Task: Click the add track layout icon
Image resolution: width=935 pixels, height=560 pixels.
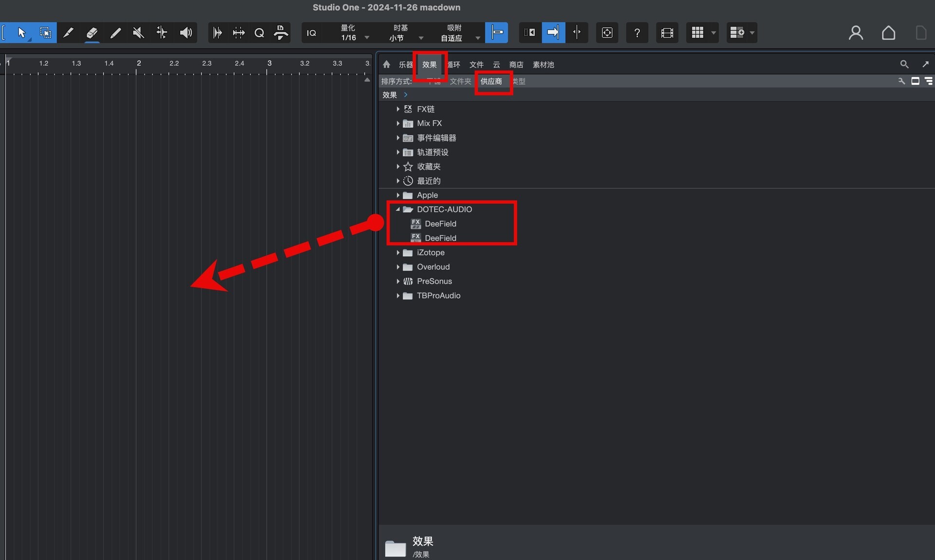Action: pos(737,33)
